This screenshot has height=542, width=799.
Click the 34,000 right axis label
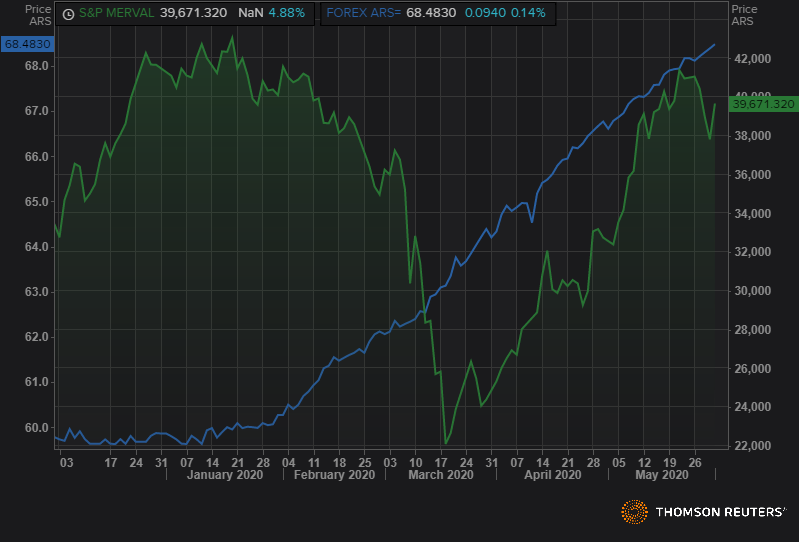(752, 214)
